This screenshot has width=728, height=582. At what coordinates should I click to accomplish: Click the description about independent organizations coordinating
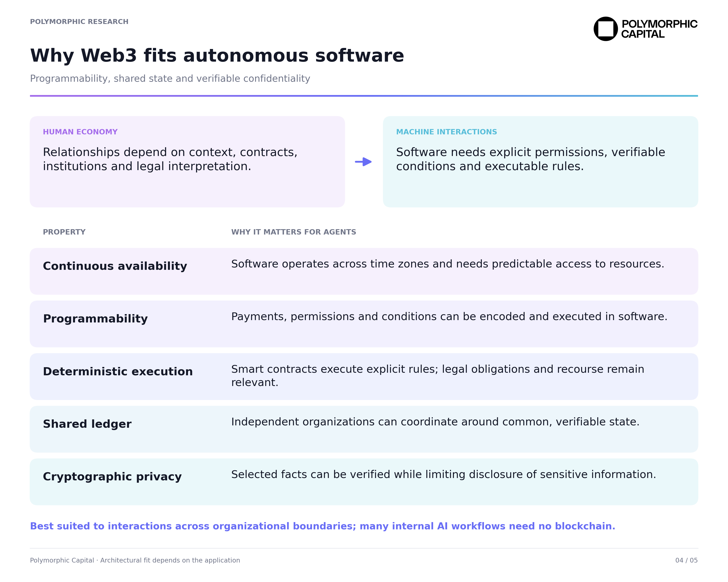tap(435, 422)
